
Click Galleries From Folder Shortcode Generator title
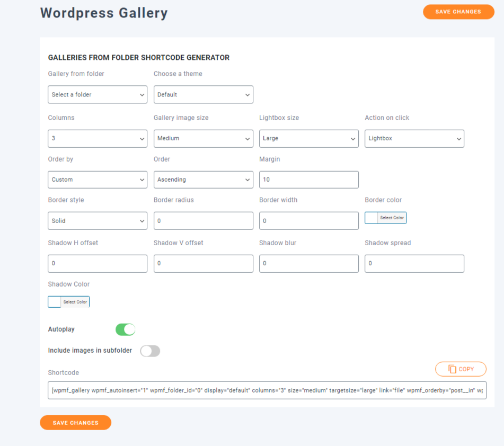(x=138, y=58)
